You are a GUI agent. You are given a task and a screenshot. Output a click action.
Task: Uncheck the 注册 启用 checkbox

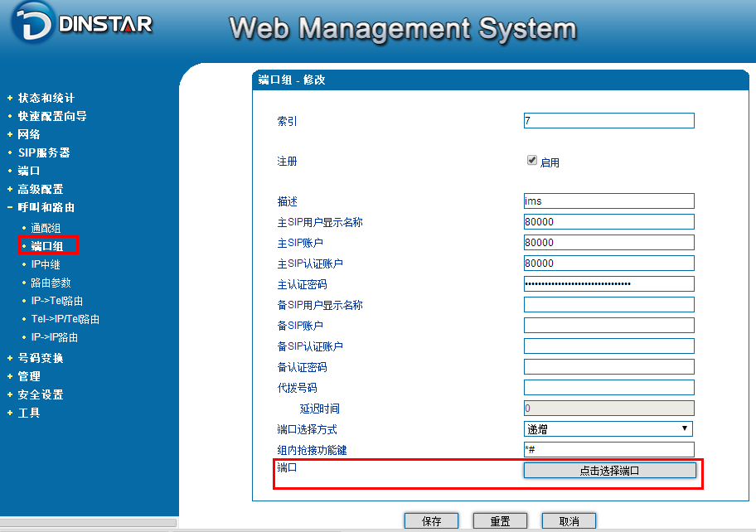pos(532,161)
